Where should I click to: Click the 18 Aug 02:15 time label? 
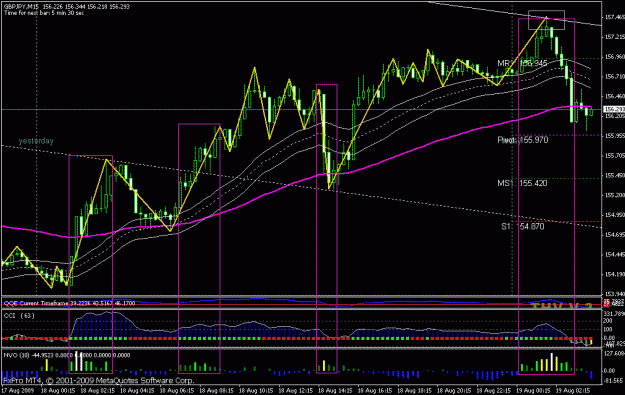pyautogui.click(x=98, y=391)
